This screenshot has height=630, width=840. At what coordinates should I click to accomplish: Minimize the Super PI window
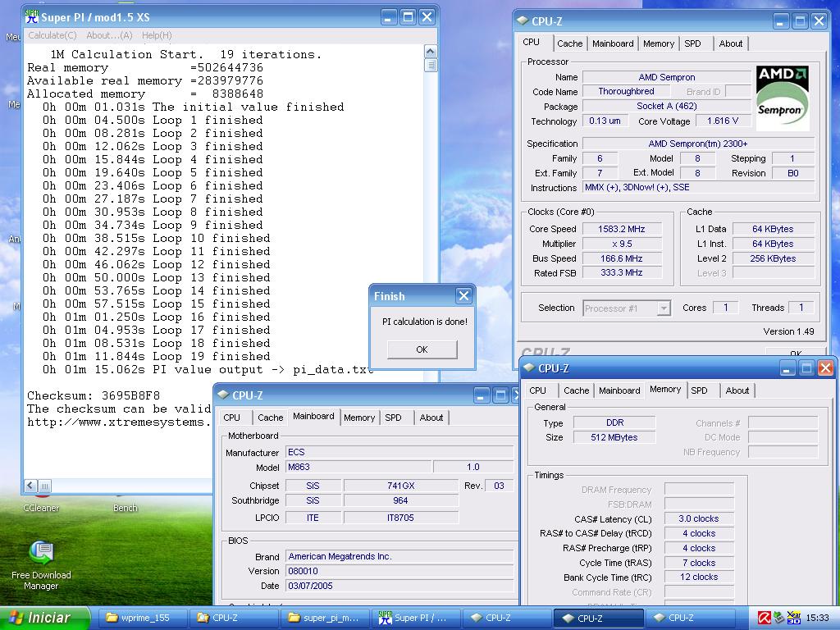point(389,17)
